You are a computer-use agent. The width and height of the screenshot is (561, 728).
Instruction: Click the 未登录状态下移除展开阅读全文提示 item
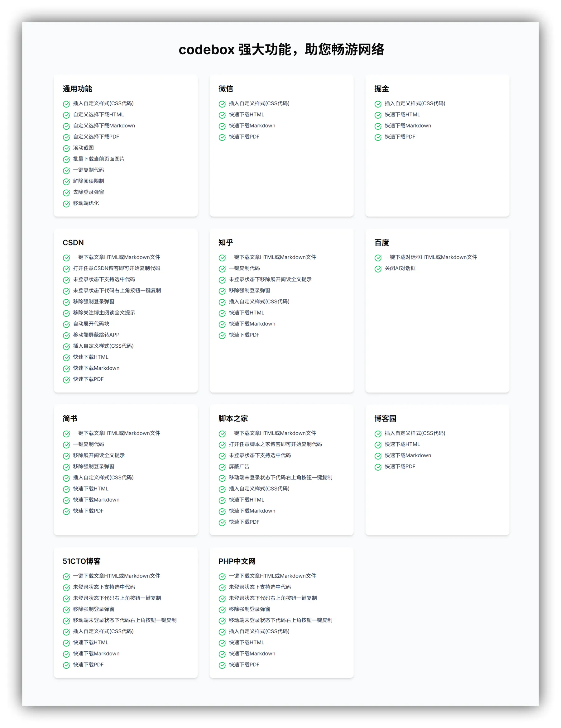[x=270, y=279]
